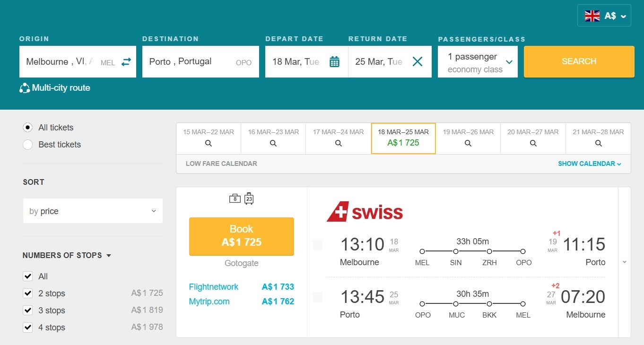Click the 13:45 Porto departure time
The height and width of the screenshot is (345, 644).
pos(362,297)
